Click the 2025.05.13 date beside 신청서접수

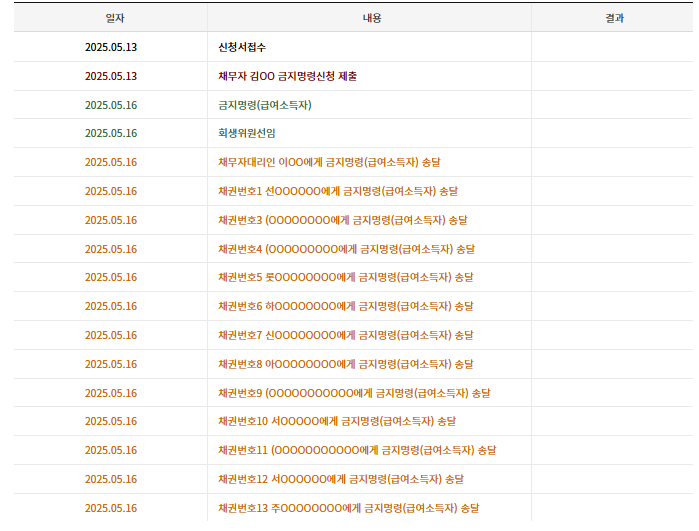111,47
